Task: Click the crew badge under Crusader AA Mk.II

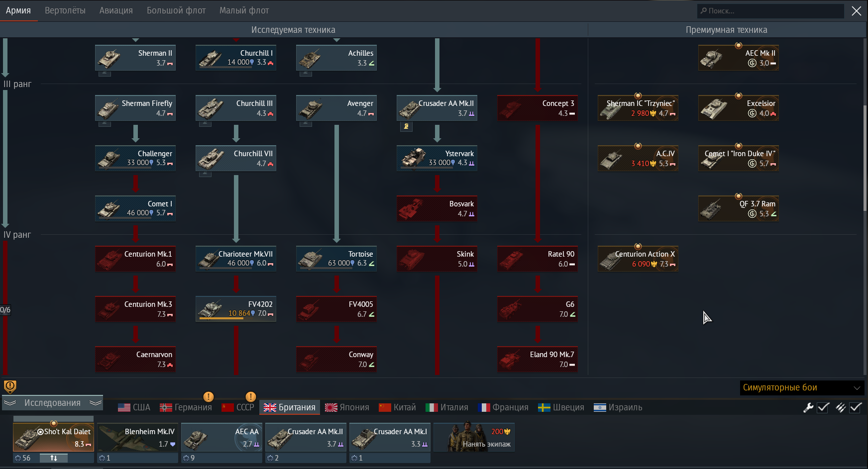Action: (406, 126)
